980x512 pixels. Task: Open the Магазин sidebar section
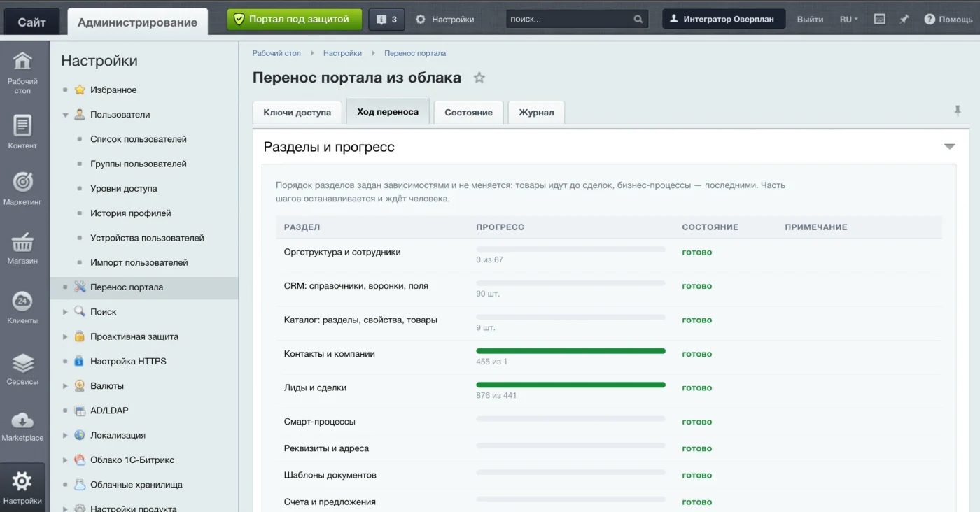(23, 248)
